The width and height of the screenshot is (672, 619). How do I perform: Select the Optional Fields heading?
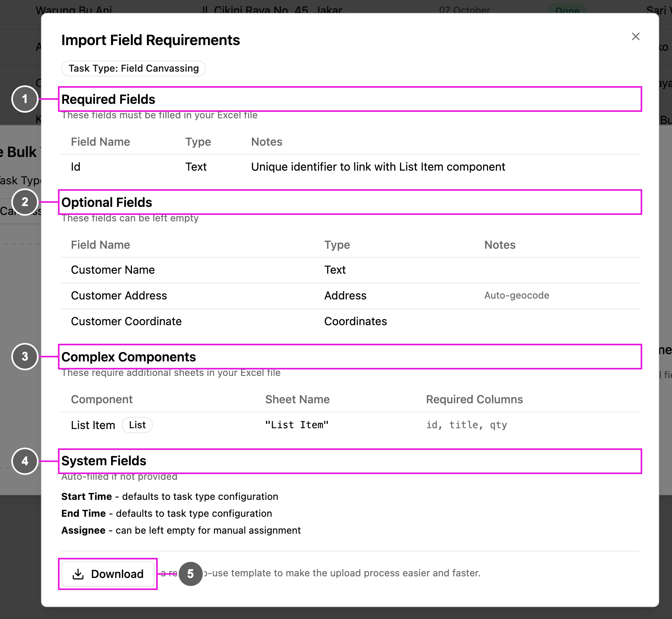pos(107,202)
